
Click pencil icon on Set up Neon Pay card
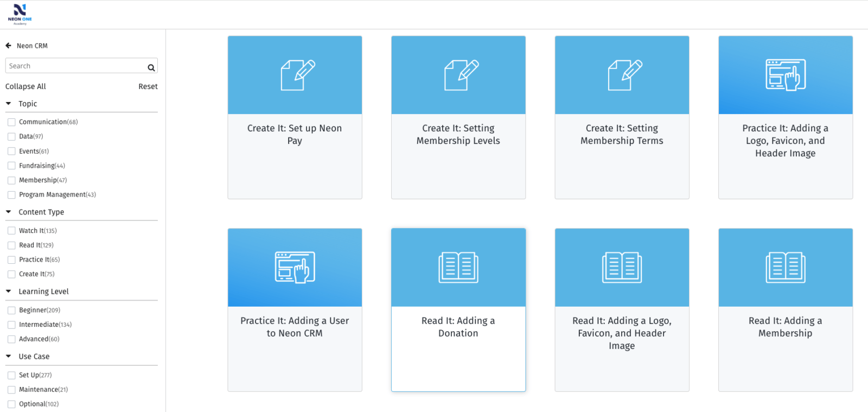298,75
